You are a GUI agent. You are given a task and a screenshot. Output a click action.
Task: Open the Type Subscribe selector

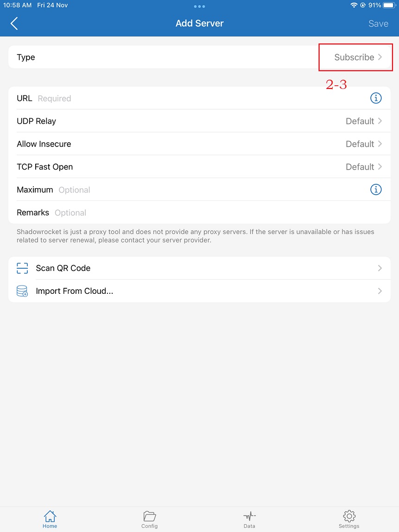pos(358,57)
